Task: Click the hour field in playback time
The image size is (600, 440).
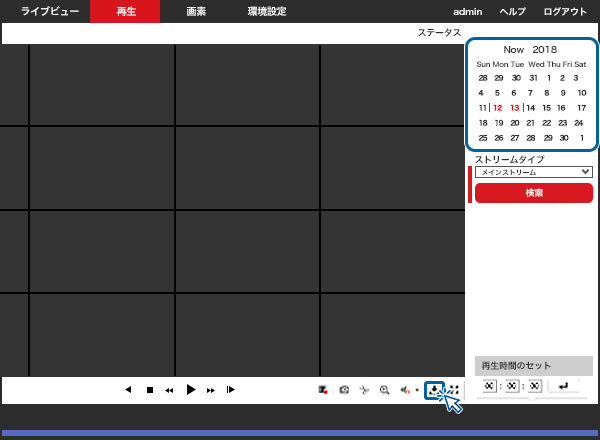Action: click(x=489, y=386)
